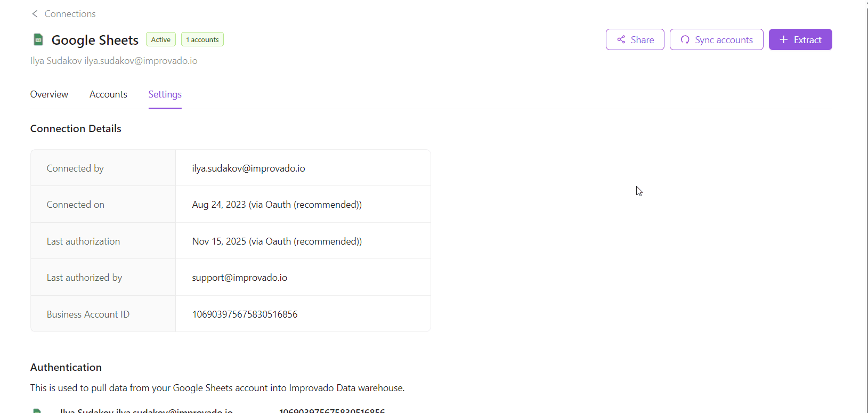Screen dimensions: 868x413
Task: Click the Connected on label cell
Action: (x=103, y=205)
